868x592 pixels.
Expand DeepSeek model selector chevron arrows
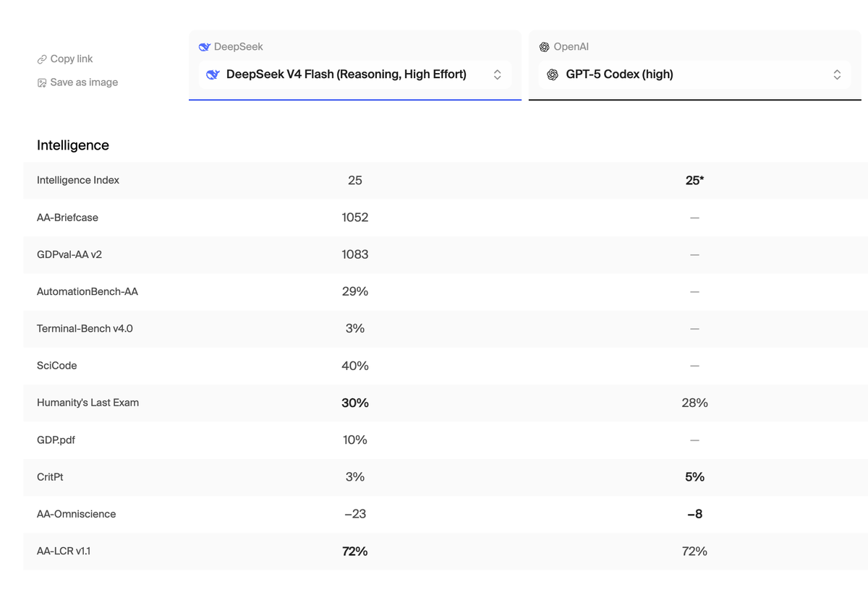click(497, 74)
